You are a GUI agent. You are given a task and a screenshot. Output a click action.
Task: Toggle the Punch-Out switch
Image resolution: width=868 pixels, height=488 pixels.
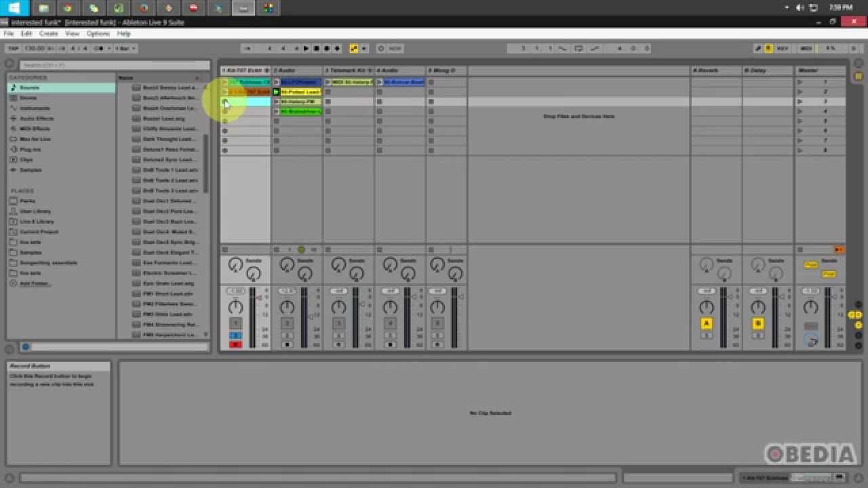coord(595,48)
